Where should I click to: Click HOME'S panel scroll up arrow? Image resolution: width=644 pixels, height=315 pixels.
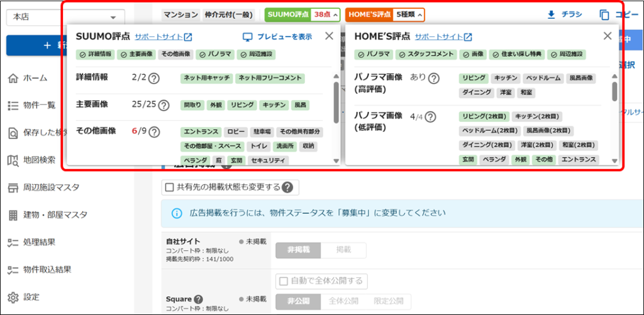coord(614,76)
